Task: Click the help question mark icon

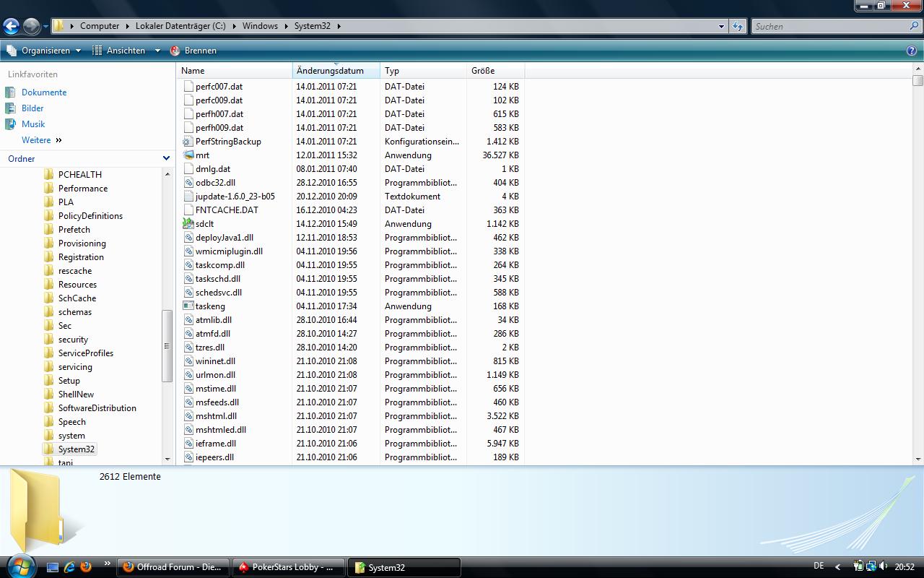Action: pyautogui.click(x=911, y=51)
